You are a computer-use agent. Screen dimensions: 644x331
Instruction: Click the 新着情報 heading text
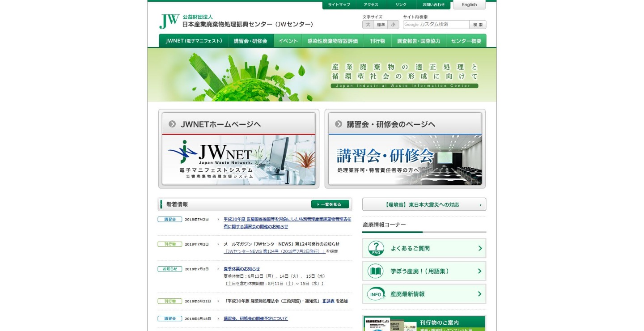coord(177,204)
